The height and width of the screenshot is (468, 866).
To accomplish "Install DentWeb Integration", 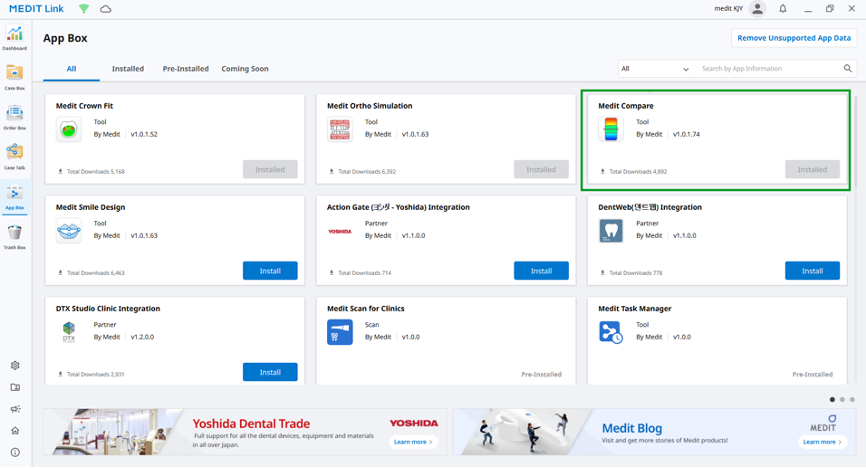I will (812, 271).
